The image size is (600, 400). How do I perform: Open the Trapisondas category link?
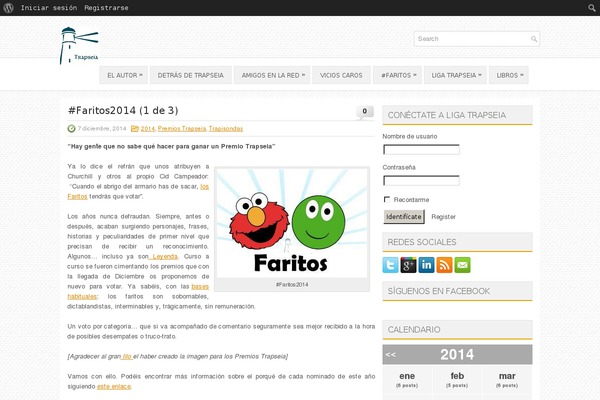226,129
